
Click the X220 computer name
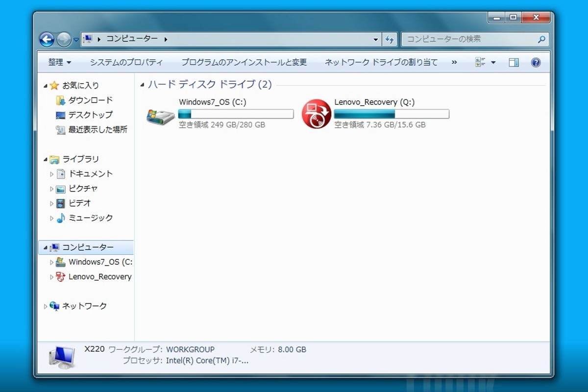pyautogui.click(x=94, y=349)
